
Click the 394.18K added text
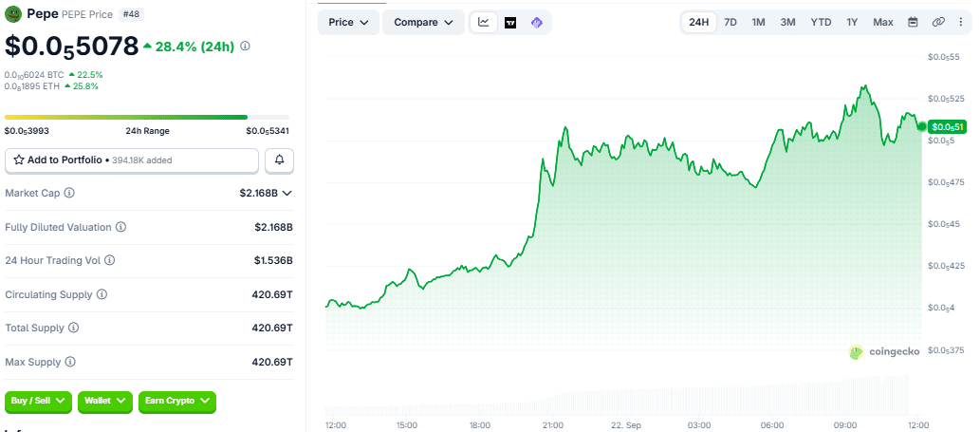pos(142,160)
